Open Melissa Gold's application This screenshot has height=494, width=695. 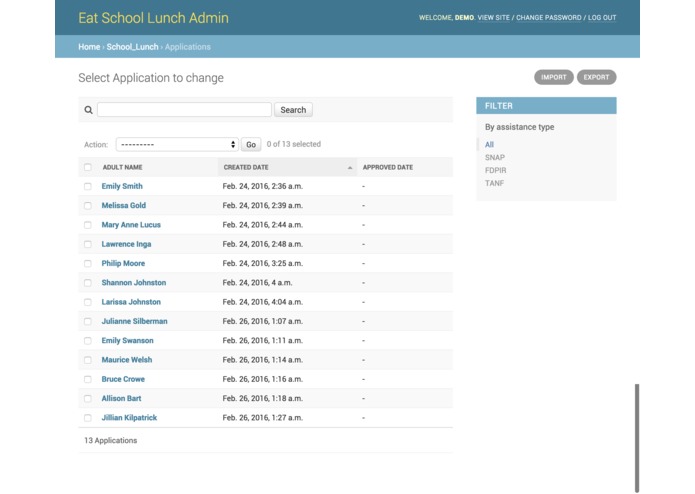(123, 206)
